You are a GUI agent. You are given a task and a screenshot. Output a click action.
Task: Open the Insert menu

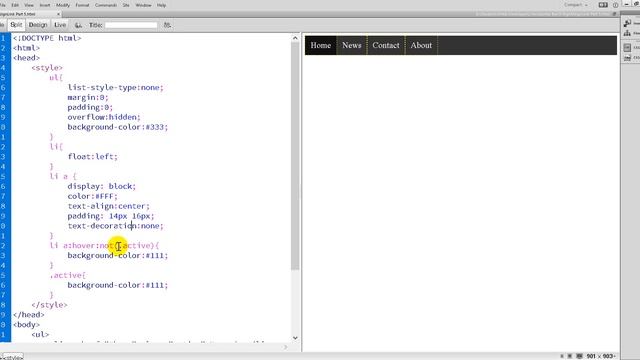point(45,5)
